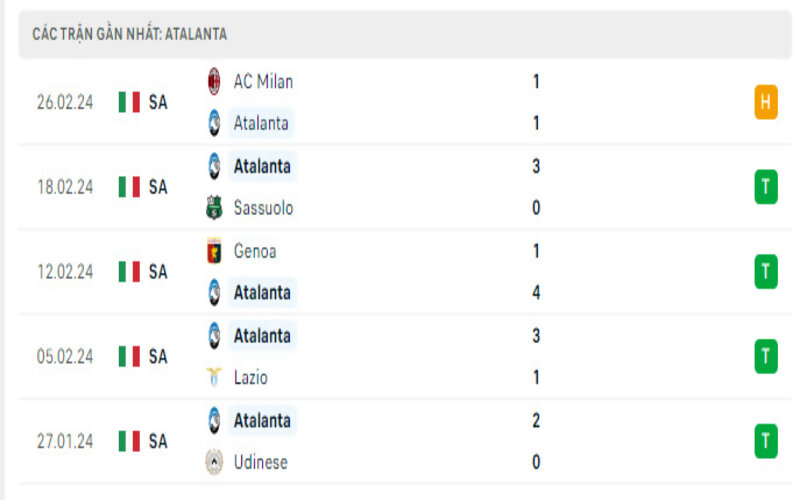
Task: Select the SA league label dated 12.02.24
Action: coord(158,271)
